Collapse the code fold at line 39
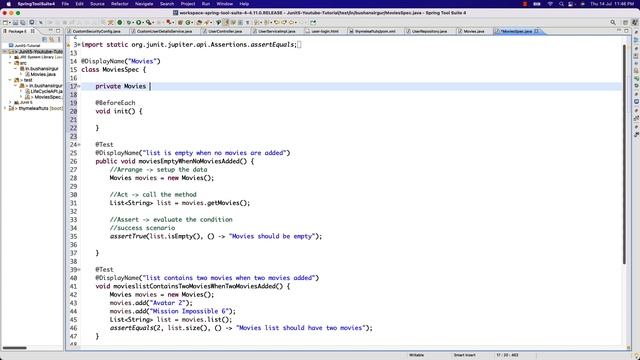This screenshot has width=640, height=360. click(x=79, y=269)
